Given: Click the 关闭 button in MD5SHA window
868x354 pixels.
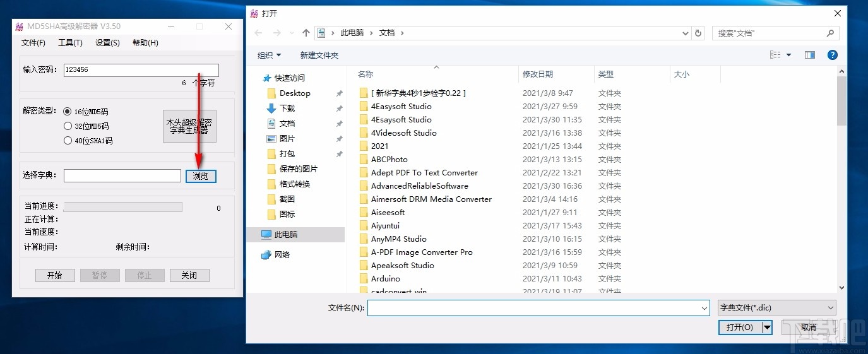Looking at the screenshot, I should pos(189,276).
